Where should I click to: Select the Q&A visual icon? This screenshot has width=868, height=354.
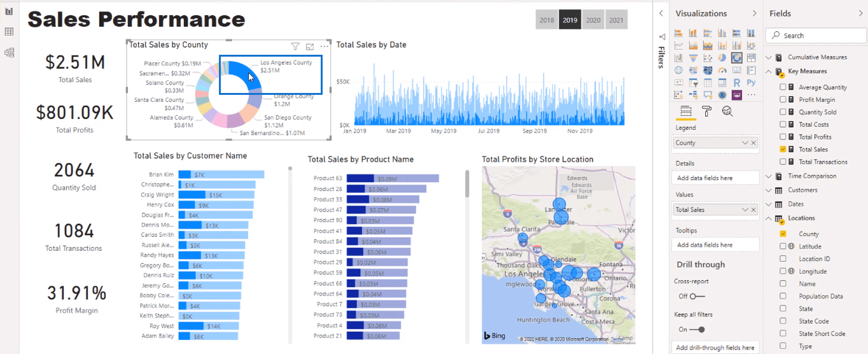[708, 94]
